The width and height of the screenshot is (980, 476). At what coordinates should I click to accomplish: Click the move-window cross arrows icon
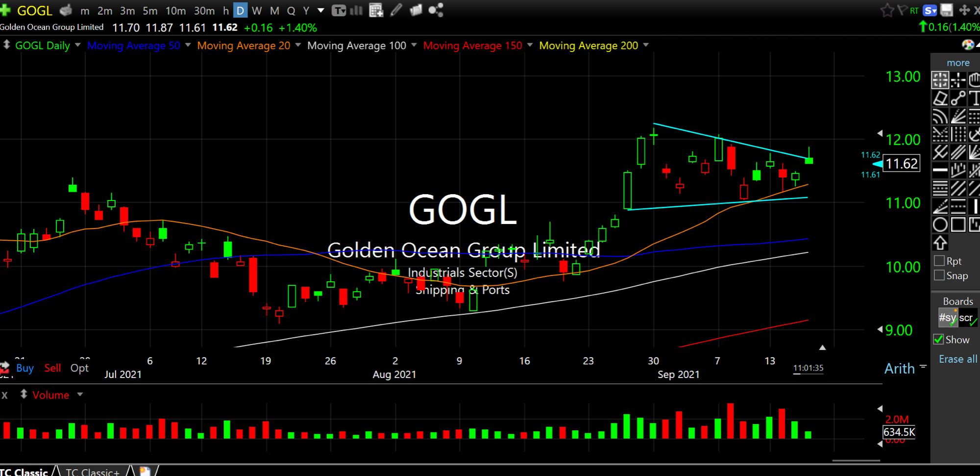tap(964, 10)
